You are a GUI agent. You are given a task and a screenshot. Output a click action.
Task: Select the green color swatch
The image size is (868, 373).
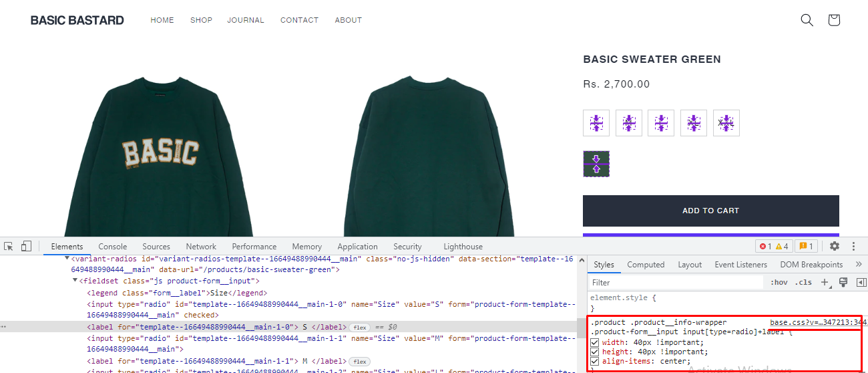[x=596, y=164]
